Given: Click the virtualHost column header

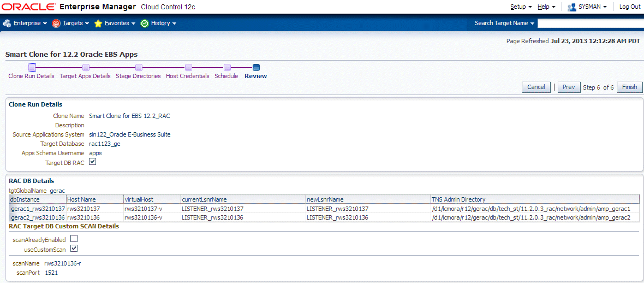Looking at the screenshot, I should point(152,199).
